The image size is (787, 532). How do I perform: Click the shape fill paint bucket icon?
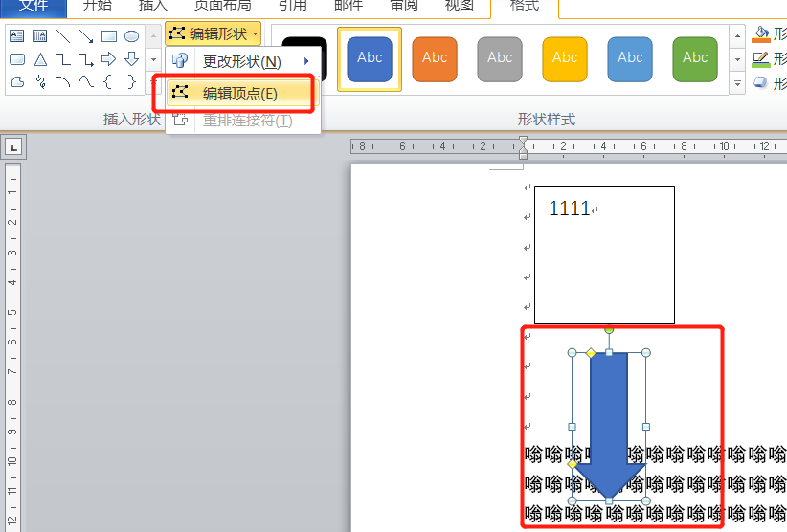[x=761, y=35]
